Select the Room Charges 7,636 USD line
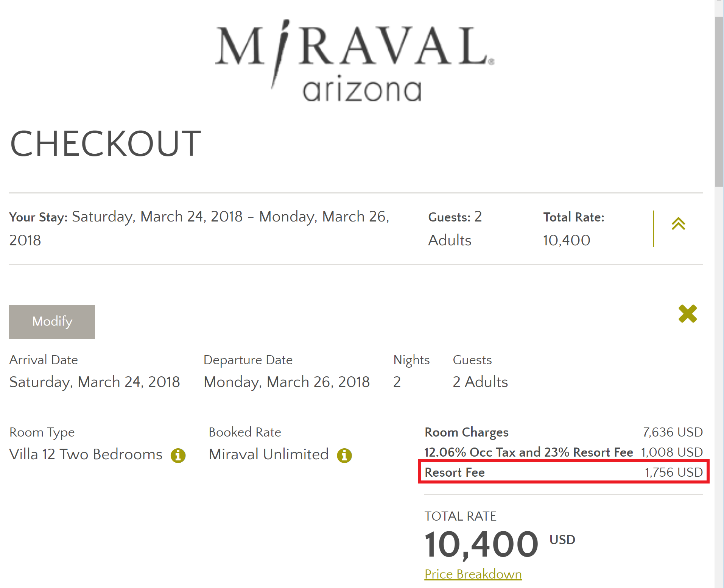This screenshot has height=588, width=724. coord(564,432)
